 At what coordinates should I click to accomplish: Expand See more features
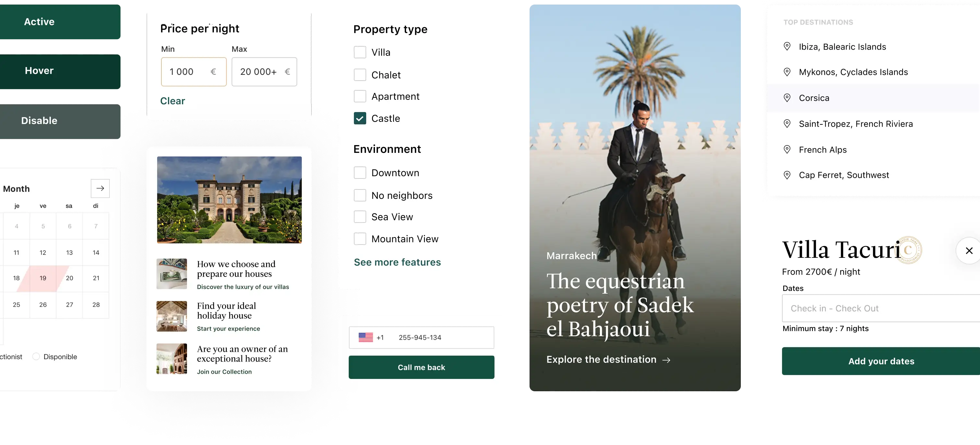click(397, 262)
